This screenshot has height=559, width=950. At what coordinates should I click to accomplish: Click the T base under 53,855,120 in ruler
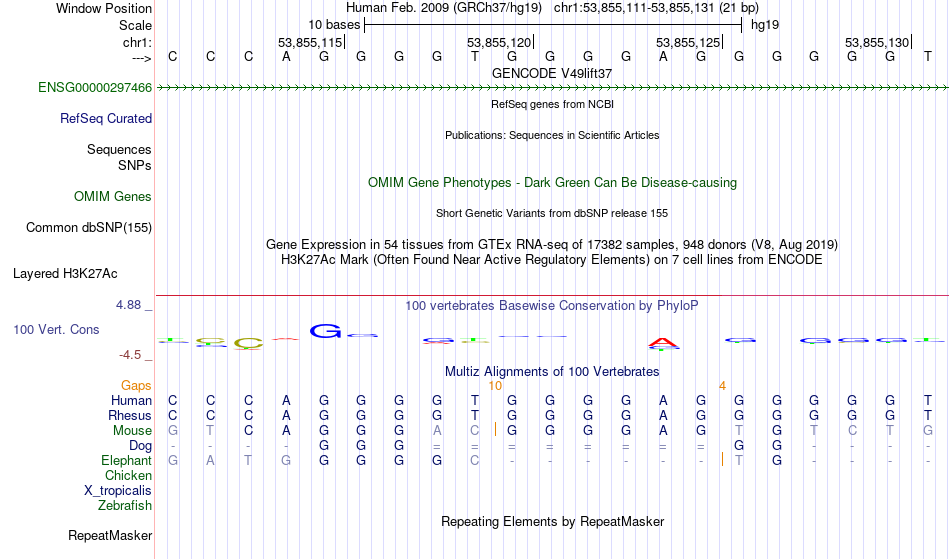[x=474, y=57]
